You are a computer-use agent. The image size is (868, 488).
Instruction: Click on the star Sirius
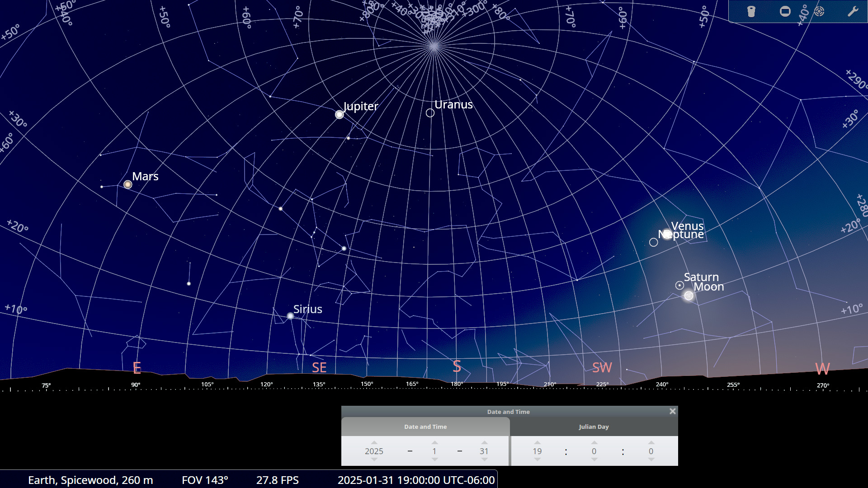coord(290,316)
